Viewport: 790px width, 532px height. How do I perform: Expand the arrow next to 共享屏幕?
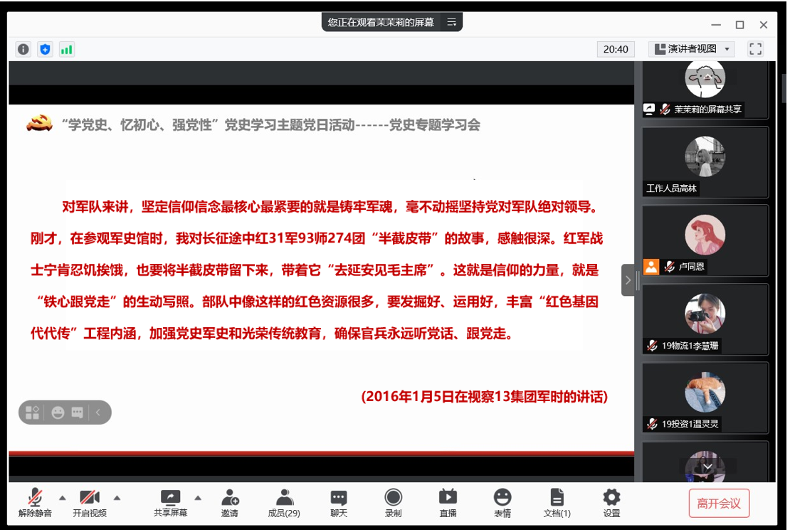coord(198,497)
